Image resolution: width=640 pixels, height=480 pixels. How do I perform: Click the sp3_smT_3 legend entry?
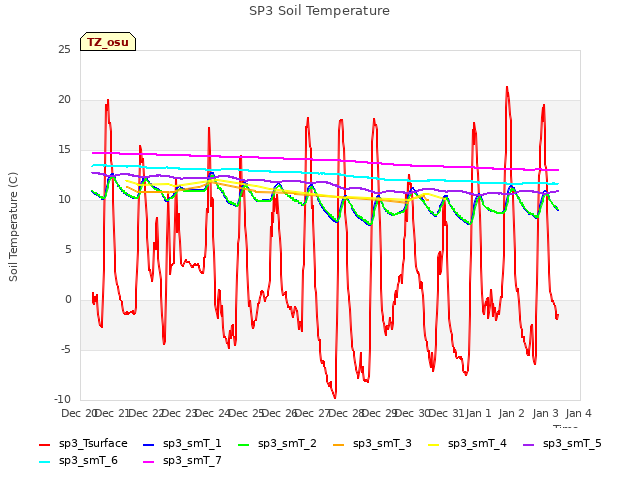[372, 444]
